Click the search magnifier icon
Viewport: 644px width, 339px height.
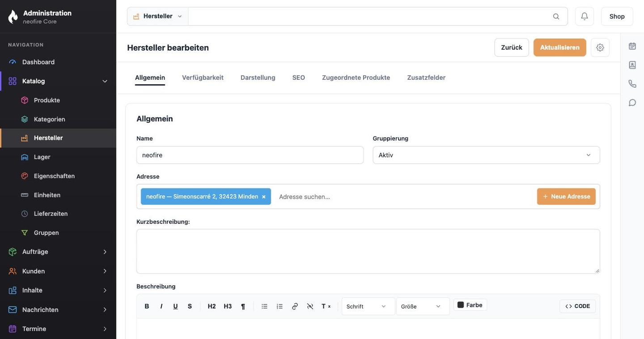(556, 16)
